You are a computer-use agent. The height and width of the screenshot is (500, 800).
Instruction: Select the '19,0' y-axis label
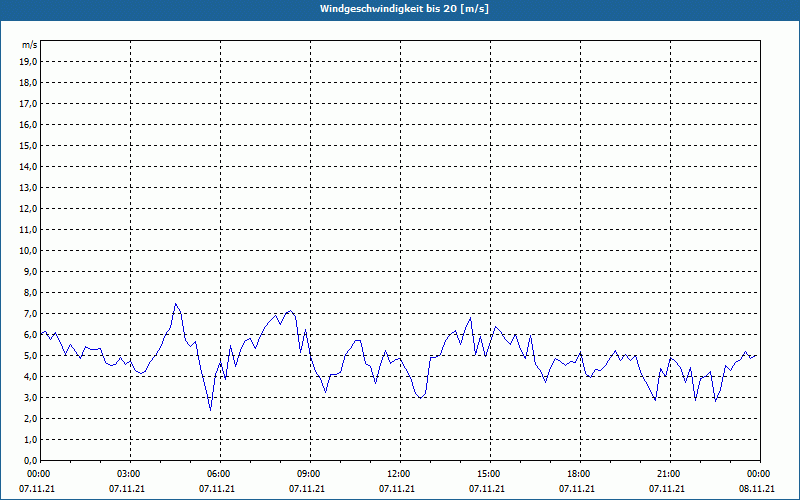click(28, 62)
